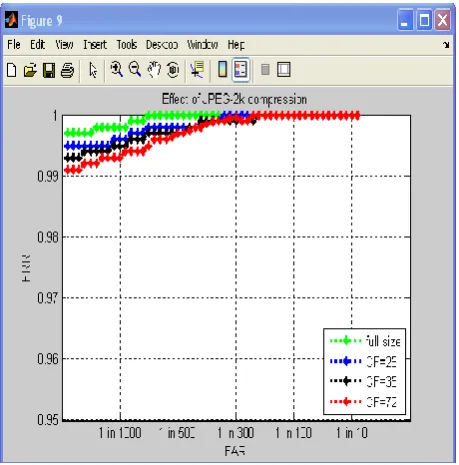Image resolution: width=459 pixels, height=465 pixels.
Task: Click the FAR x-axis label
Action: tap(235, 451)
